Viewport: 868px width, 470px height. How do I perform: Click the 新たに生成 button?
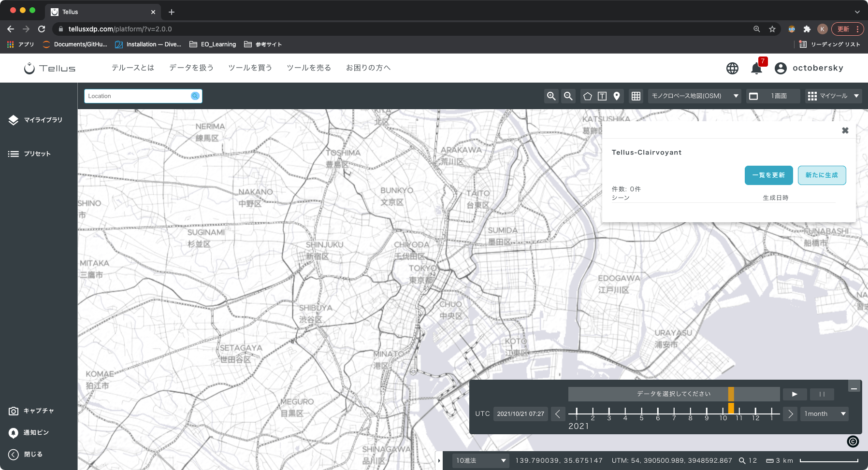coord(822,175)
